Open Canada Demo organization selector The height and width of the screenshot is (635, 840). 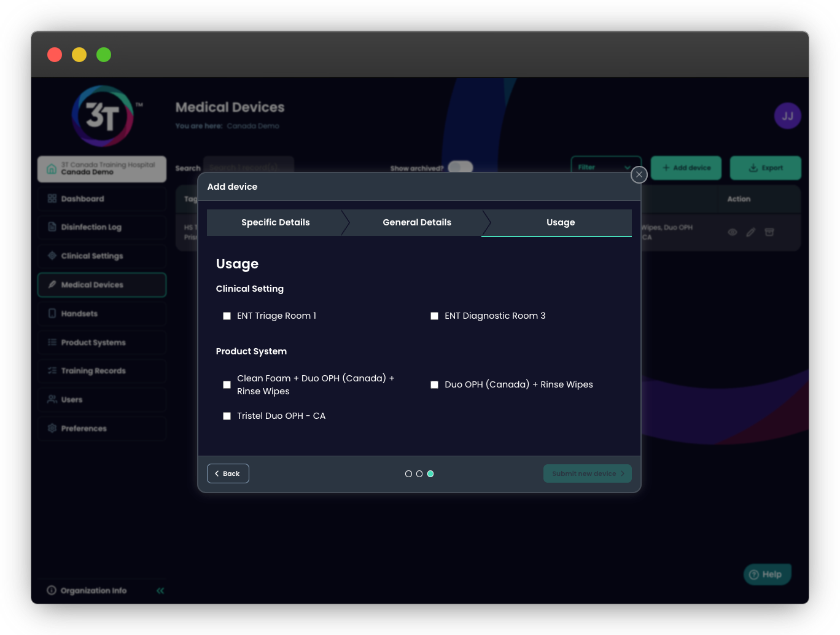coord(102,169)
